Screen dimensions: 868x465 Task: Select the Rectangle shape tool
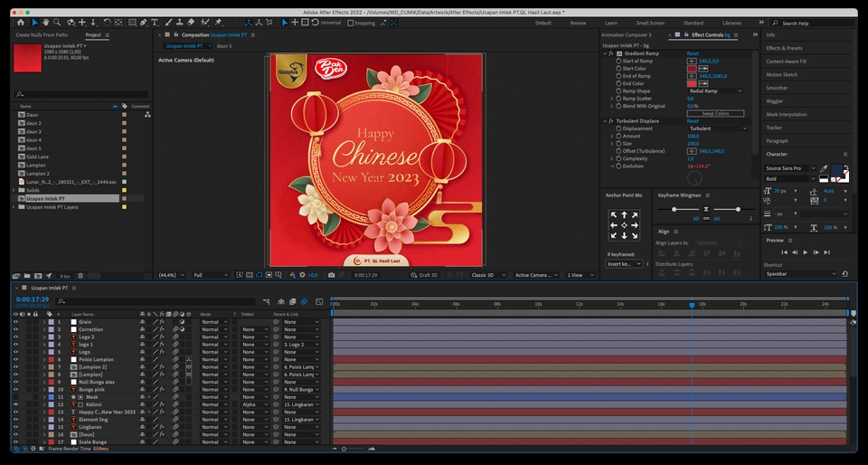[x=130, y=22]
